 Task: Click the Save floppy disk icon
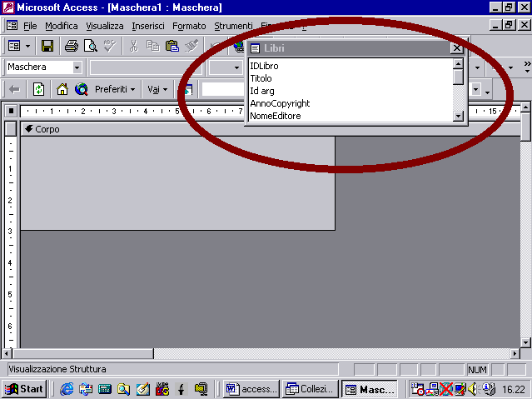47,46
